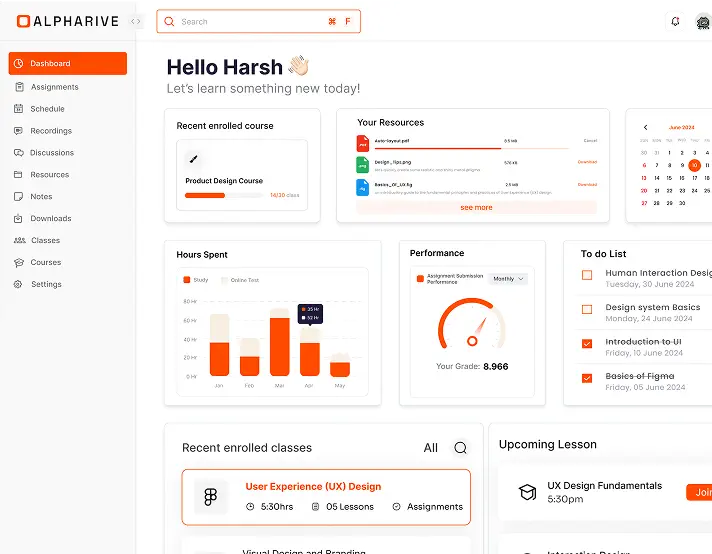Click the see more resources button
712x554 pixels.
point(476,208)
